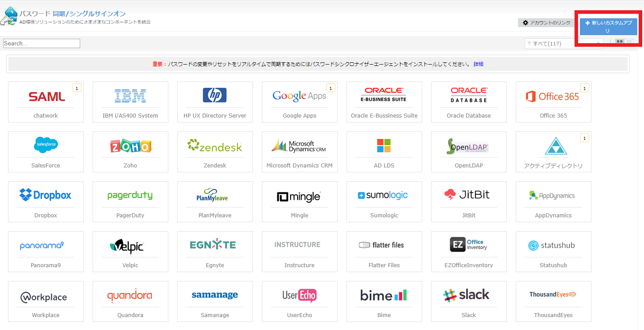Follow the 詳細 link in notice
Image resolution: width=644 pixels, height=330 pixels.
pyautogui.click(x=478, y=64)
